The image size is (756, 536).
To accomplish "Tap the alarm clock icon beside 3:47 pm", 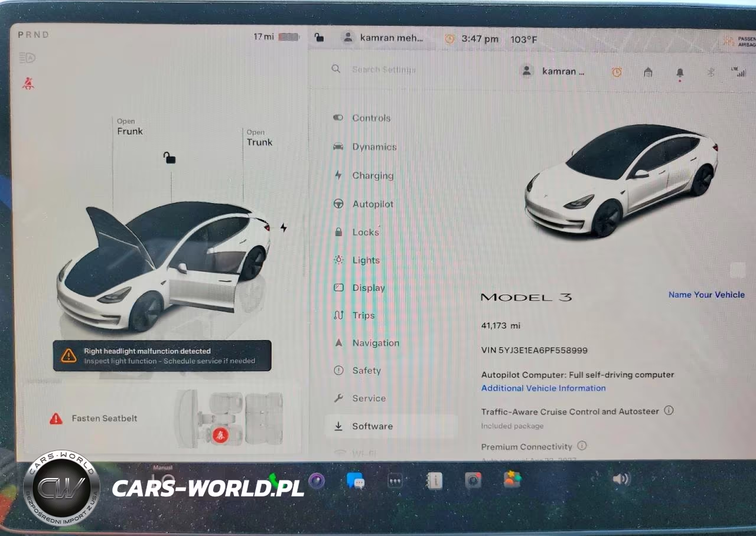I will [x=449, y=39].
